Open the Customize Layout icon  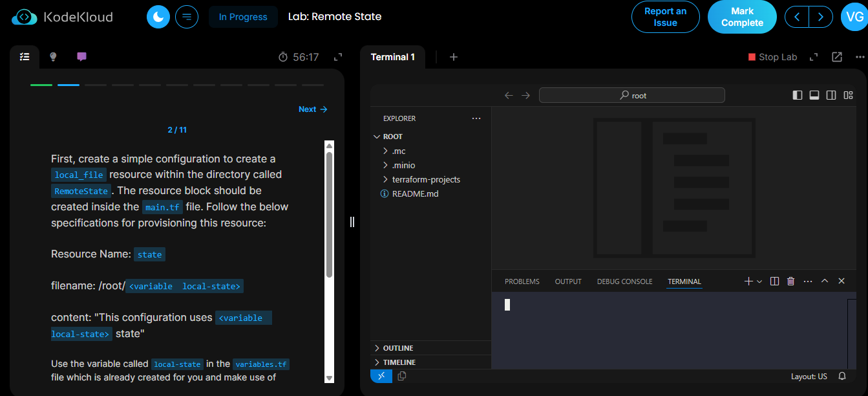pos(849,95)
